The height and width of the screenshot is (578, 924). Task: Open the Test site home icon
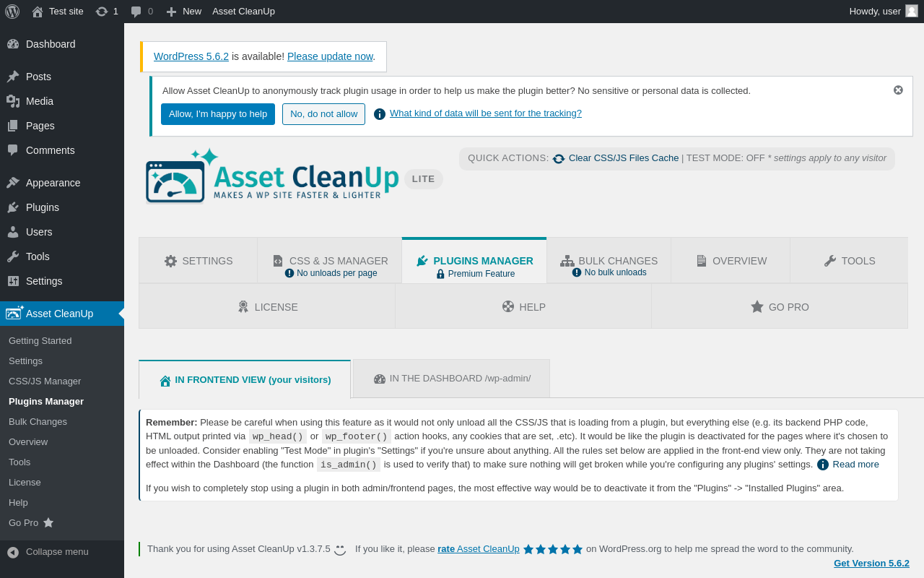point(38,12)
